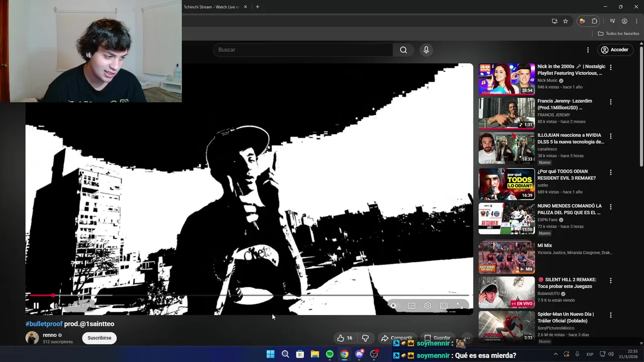Open options for Spider-Man Un Nuevo Día video
644x362 pixels.
[611, 315]
